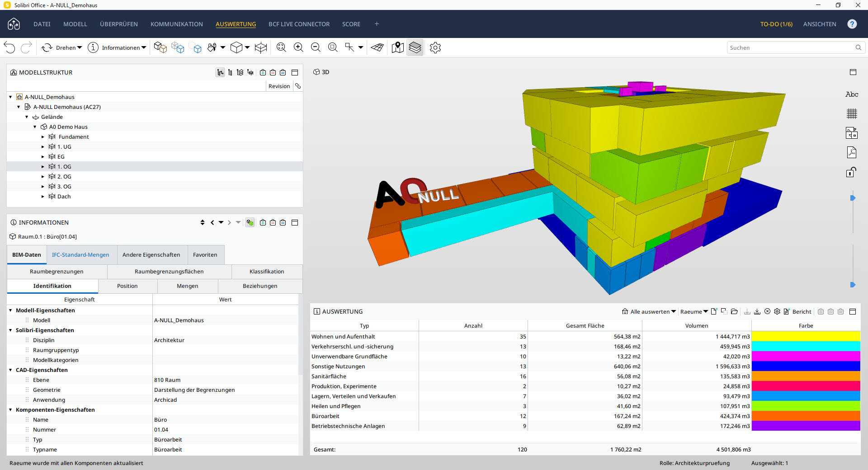Switch to second tree view mode in Modellstruktur
The image size is (868, 470).
[230, 72]
